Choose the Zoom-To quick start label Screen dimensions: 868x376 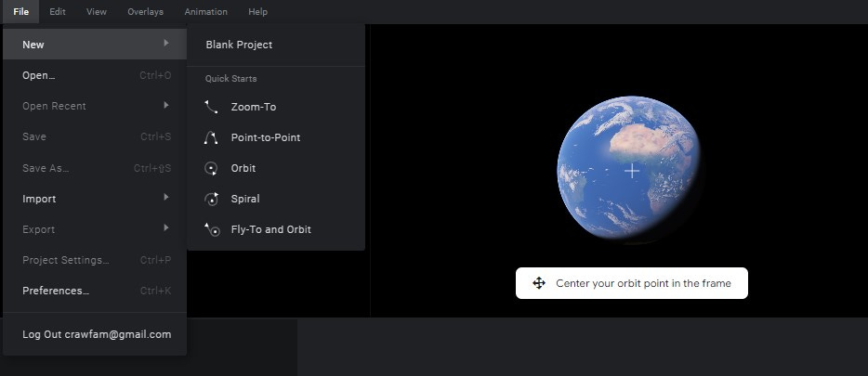254,108
